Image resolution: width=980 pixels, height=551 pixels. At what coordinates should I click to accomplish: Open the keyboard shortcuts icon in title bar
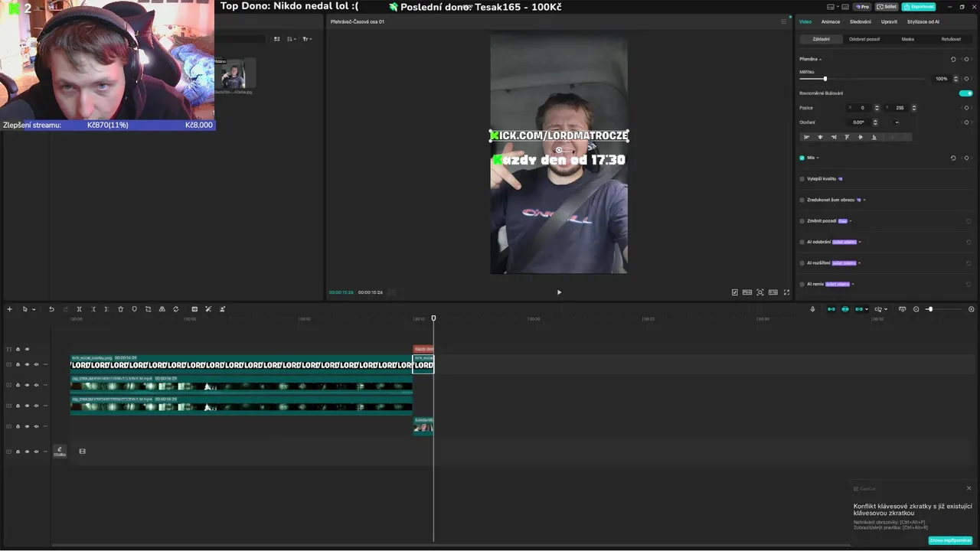click(847, 6)
